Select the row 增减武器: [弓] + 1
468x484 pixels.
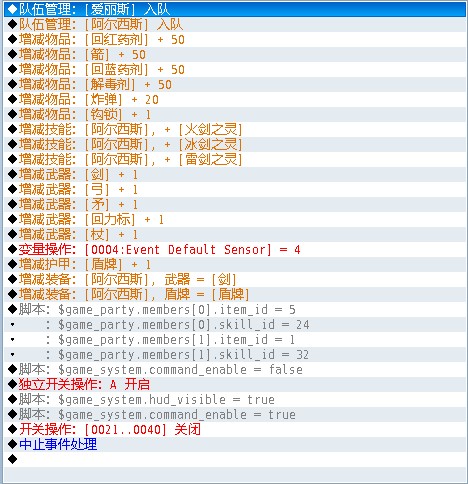[235, 189]
